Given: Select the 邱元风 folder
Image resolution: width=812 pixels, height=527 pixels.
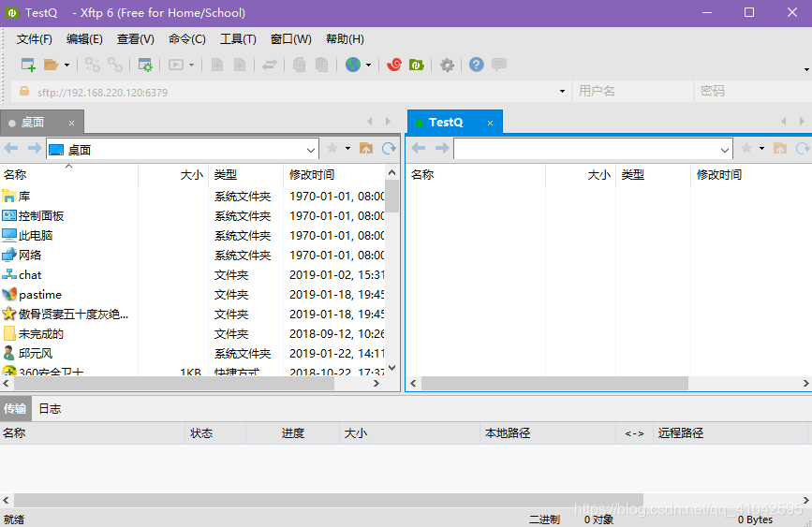Looking at the screenshot, I should coord(193,354).
